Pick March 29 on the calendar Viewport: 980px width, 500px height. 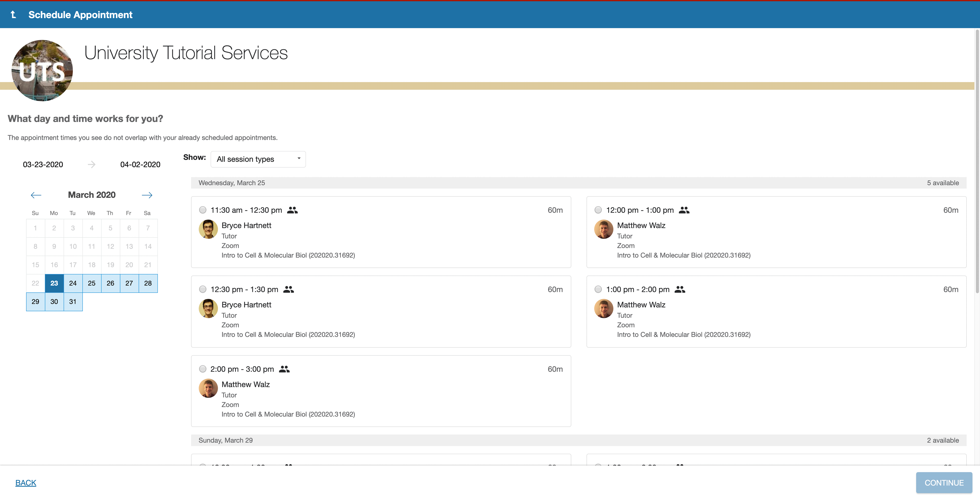pyautogui.click(x=35, y=301)
